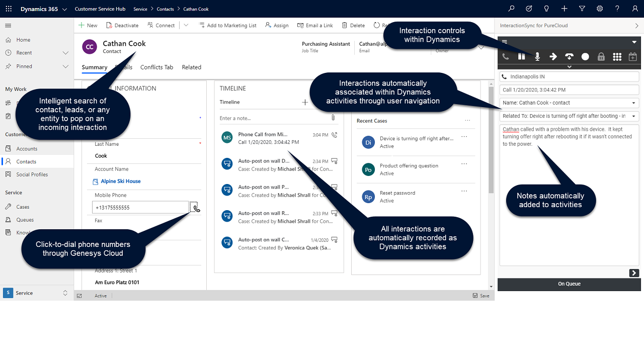
Task: Open more options for Product offering question case
Action: [464, 164]
